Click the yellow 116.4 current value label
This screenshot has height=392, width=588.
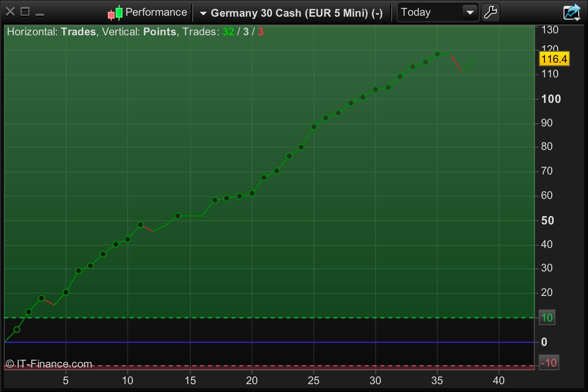pyautogui.click(x=554, y=59)
